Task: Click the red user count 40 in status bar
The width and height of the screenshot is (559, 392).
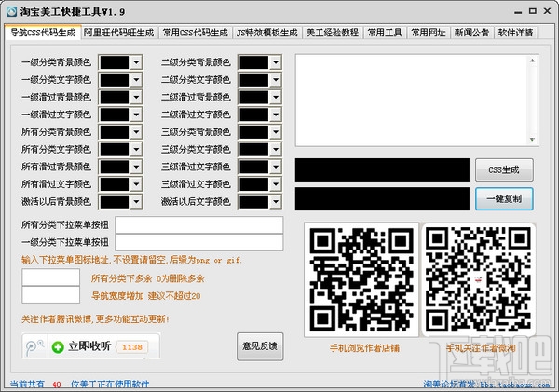Action: point(56,385)
